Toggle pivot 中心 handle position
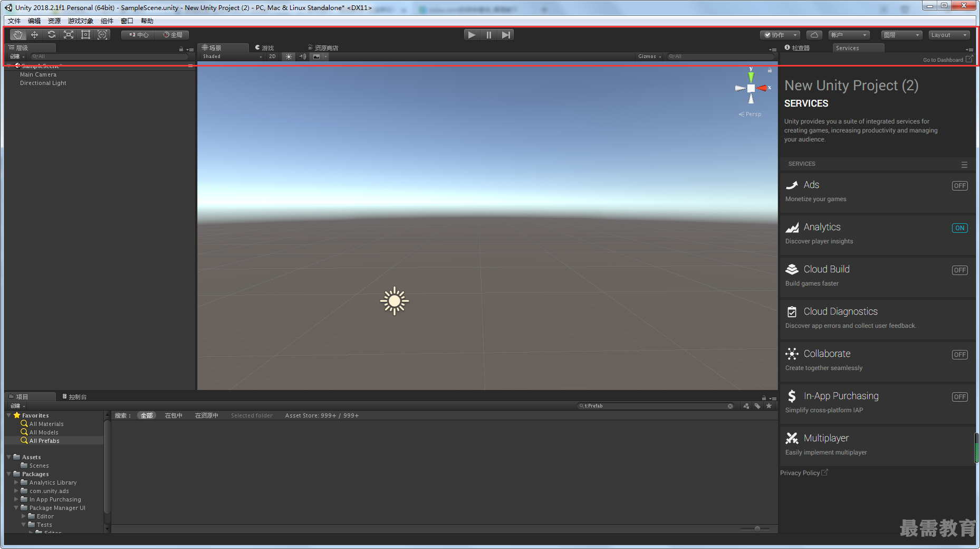980x549 pixels. click(x=139, y=35)
